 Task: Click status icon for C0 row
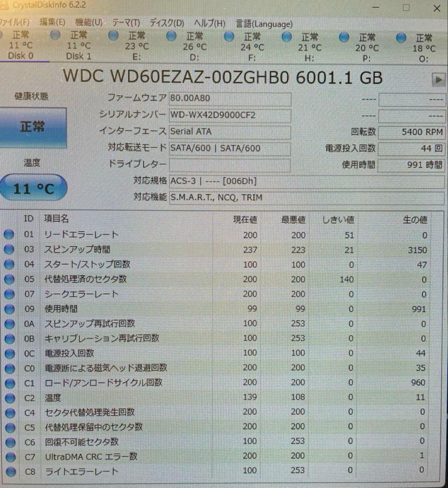pos(10,369)
